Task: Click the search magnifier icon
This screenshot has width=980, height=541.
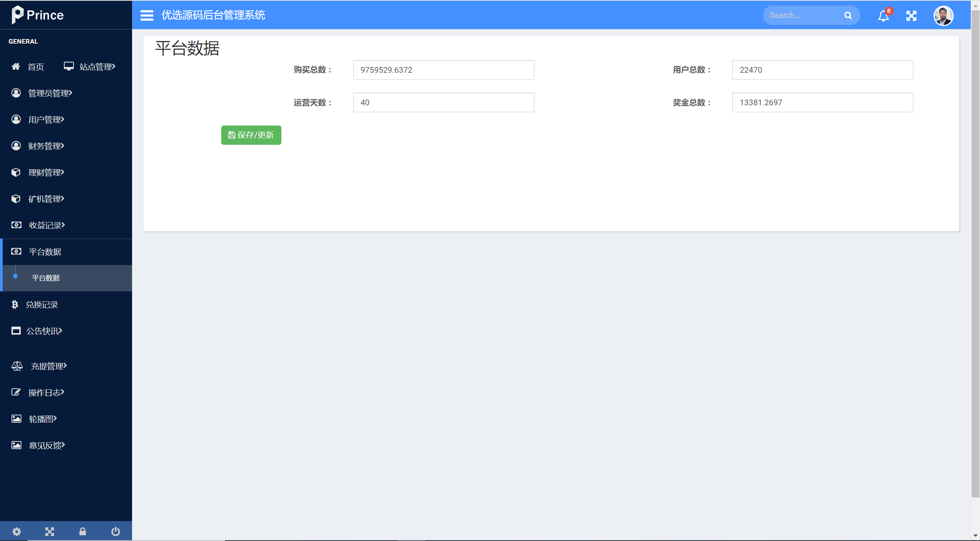Action: [848, 16]
